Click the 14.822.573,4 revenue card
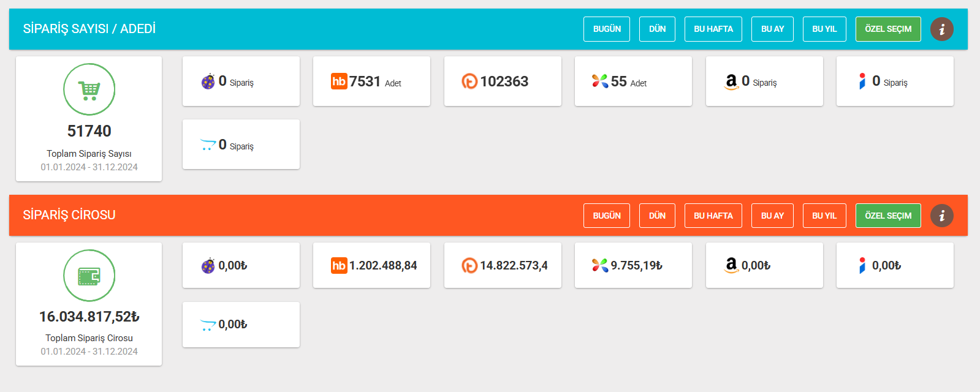980x392 pixels. pos(503,265)
